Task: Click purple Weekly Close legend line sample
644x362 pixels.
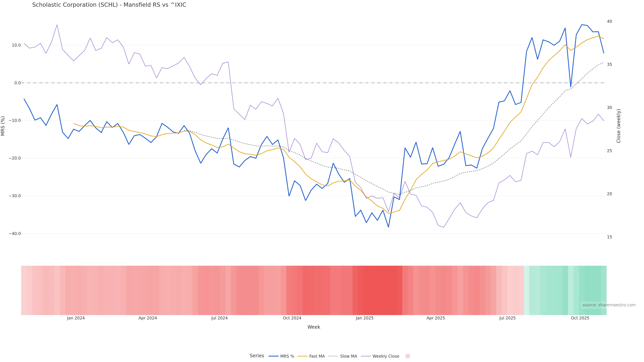Action: point(366,356)
